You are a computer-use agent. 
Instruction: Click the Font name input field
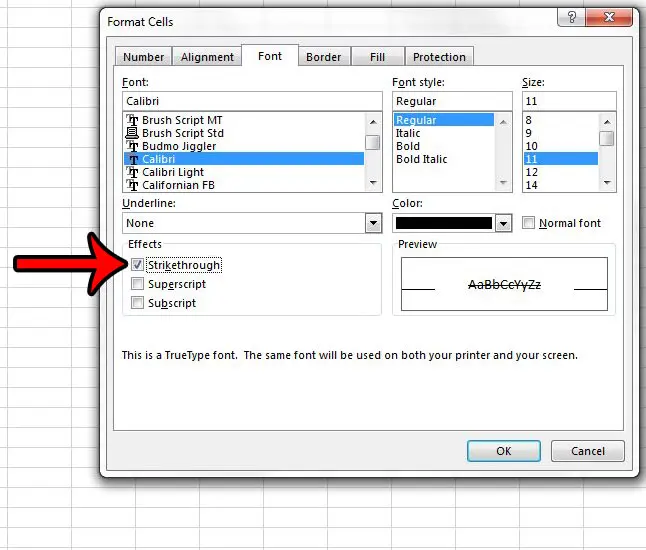pos(252,101)
